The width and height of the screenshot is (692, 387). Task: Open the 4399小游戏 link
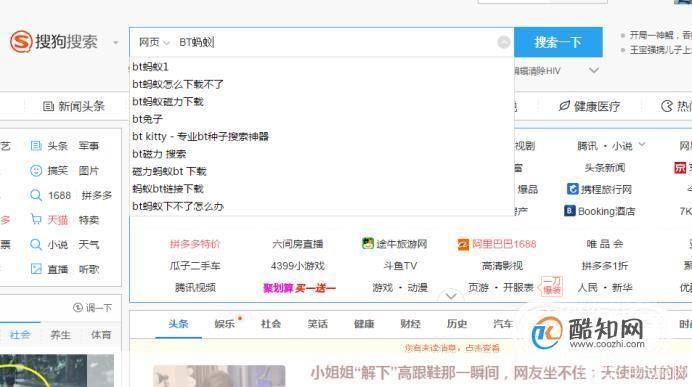(x=298, y=266)
